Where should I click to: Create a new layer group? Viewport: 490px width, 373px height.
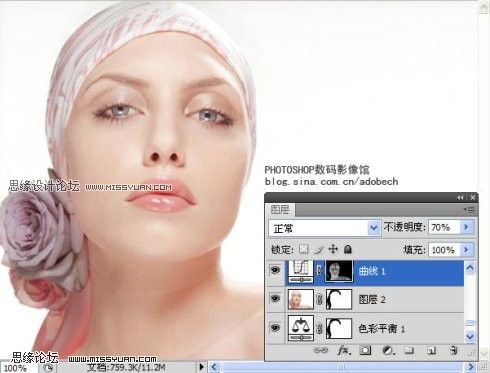(x=409, y=350)
